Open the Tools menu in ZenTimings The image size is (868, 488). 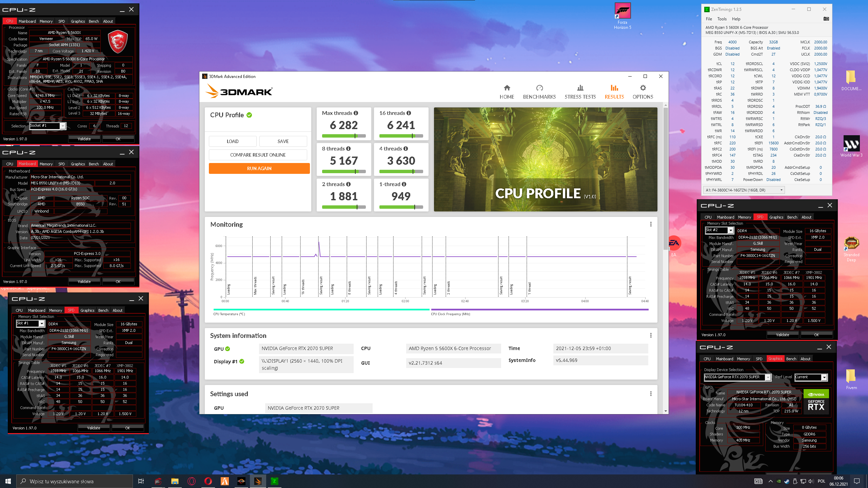pyautogui.click(x=722, y=19)
